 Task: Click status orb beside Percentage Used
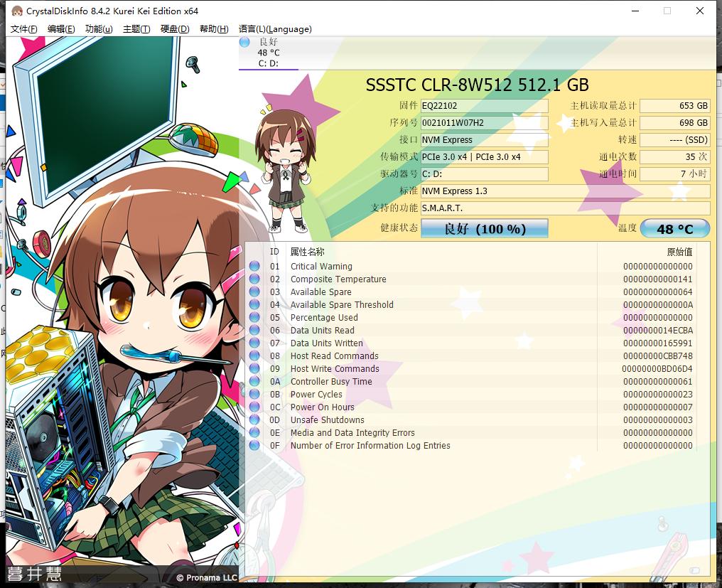click(254, 318)
